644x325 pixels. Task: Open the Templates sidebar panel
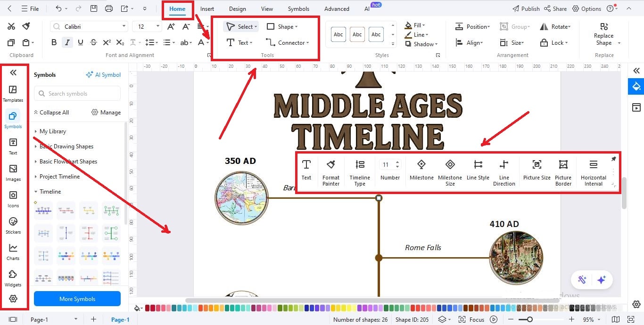[x=13, y=93]
